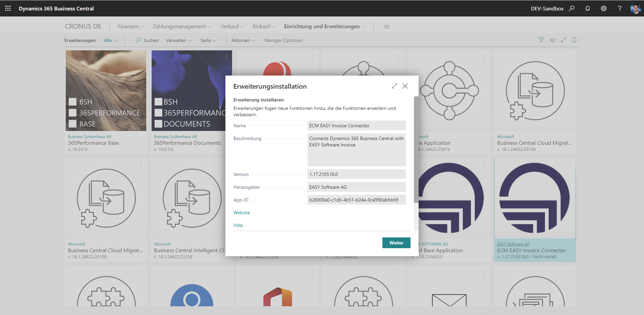644x315 pixels.
Task: Open the Website link in dialog
Action: click(x=241, y=213)
